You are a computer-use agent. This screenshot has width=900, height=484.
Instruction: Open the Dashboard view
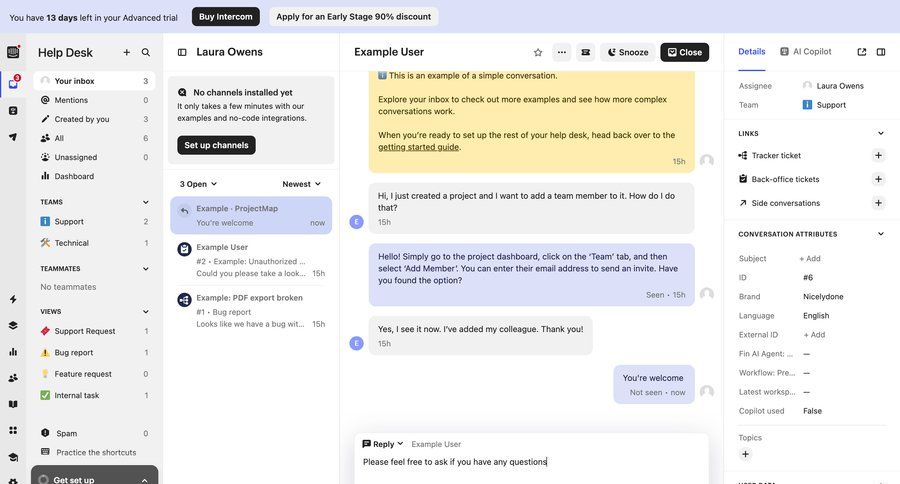(x=94, y=176)
